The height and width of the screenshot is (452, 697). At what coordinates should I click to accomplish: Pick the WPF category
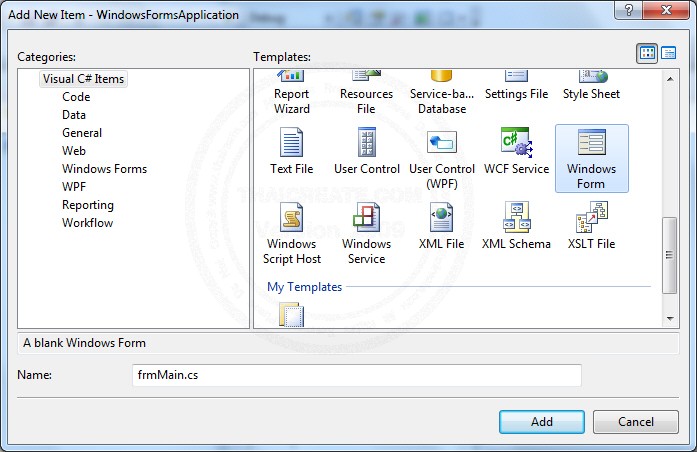tap(74, 187)
